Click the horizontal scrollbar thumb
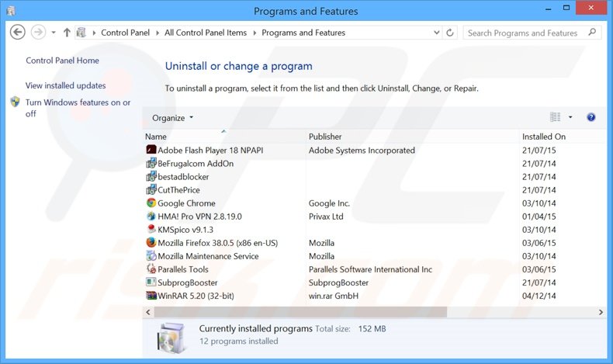Screen dimensions: 613x364 coord(300,312)
